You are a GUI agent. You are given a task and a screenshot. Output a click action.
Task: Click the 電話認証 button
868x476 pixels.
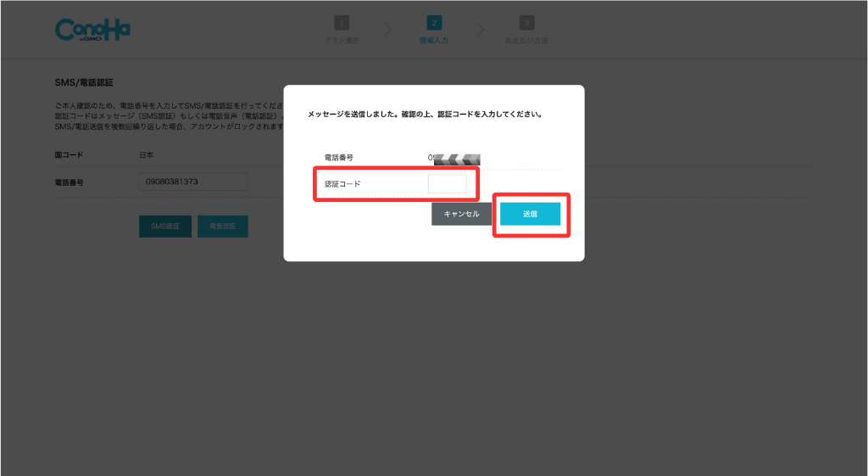click(x=223, y=226)
